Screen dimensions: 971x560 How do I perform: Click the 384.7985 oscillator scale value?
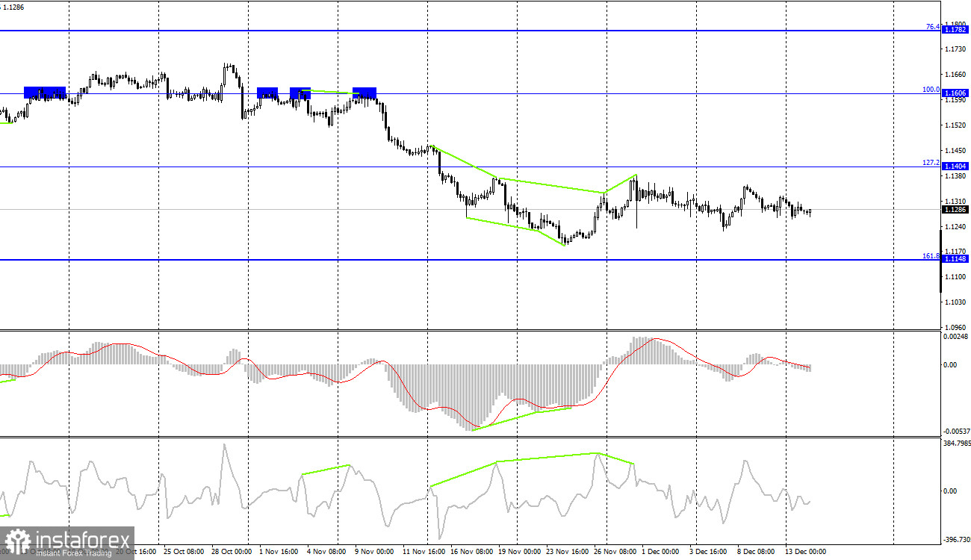pyautogui.click(x=955, y=443)
